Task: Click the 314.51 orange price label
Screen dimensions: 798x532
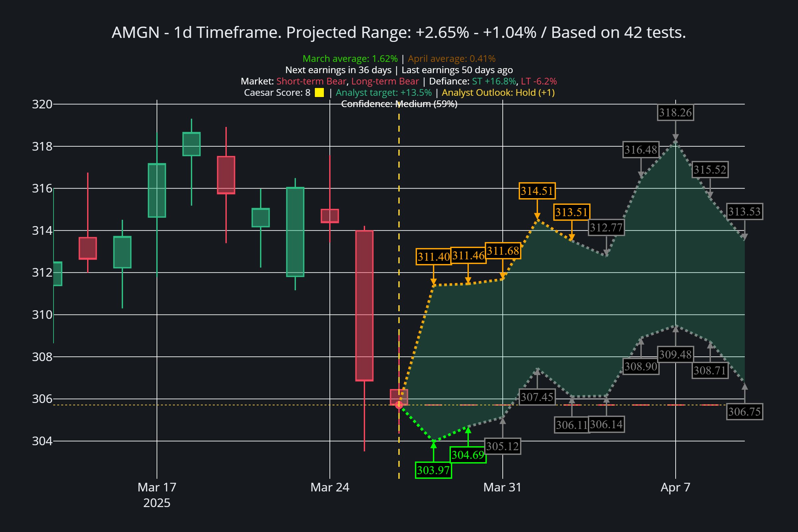Action: click(x=537, y=191)
